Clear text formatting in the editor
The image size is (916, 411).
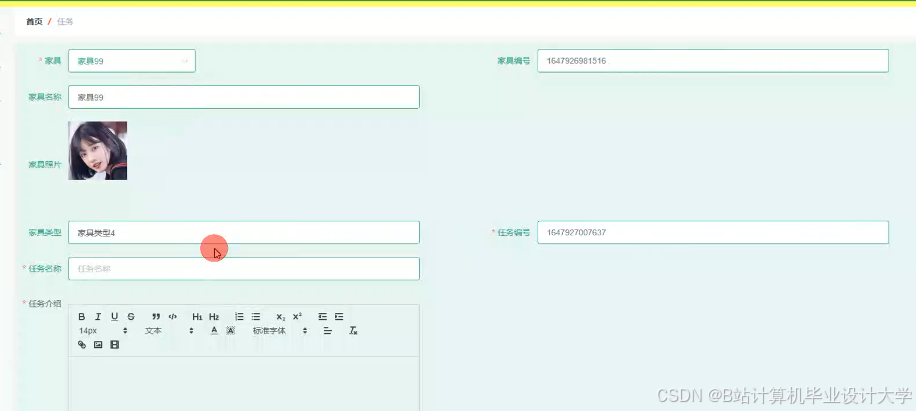(x=353, y=330)
